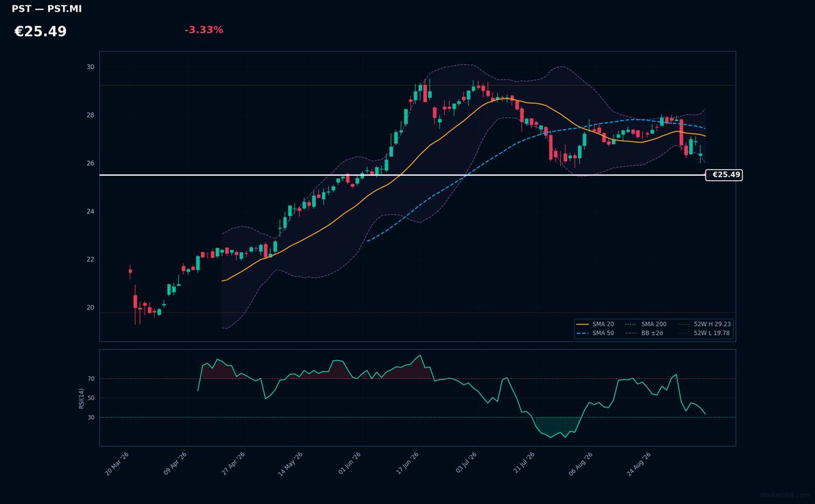Viewport: 815px width, 504px height.
Task: Click the 22 price axis label
Action: click(x=90, y=259)
